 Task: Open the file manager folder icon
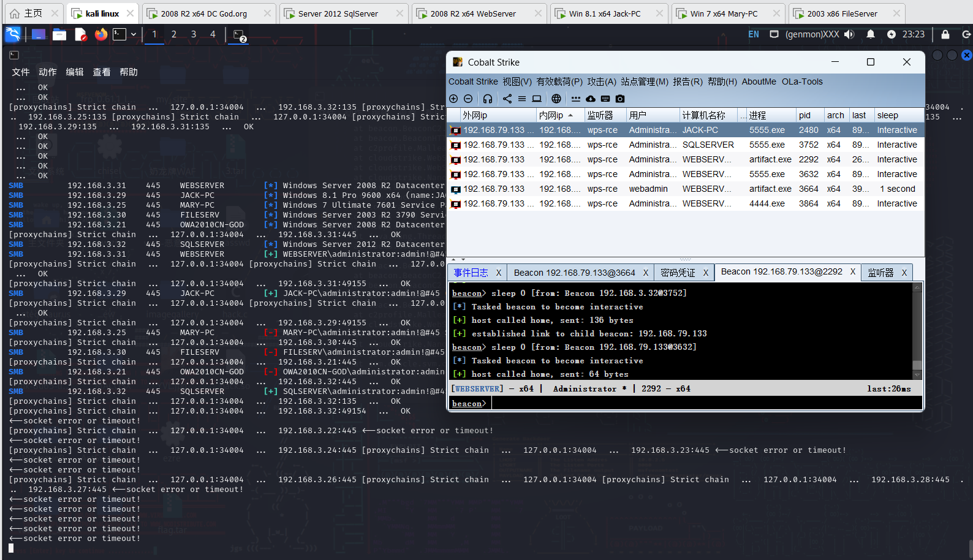[x=59, y=34]
